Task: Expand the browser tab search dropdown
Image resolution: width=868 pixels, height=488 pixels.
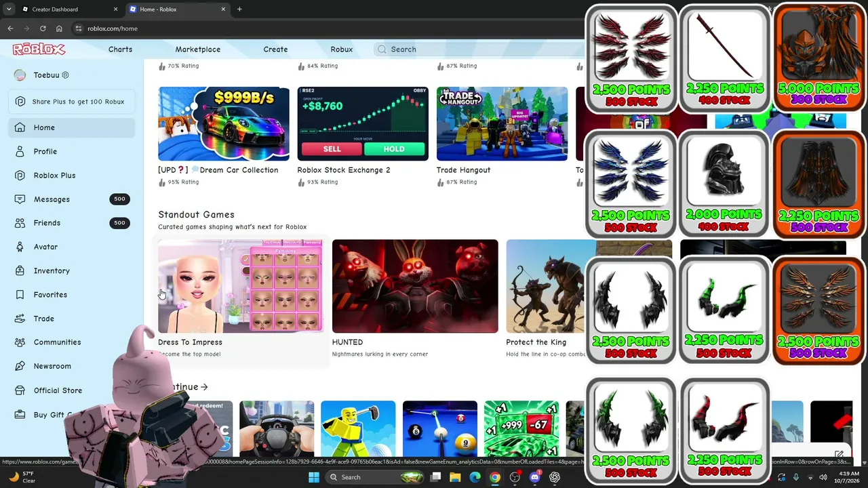Action: click(x=9, y=9)
